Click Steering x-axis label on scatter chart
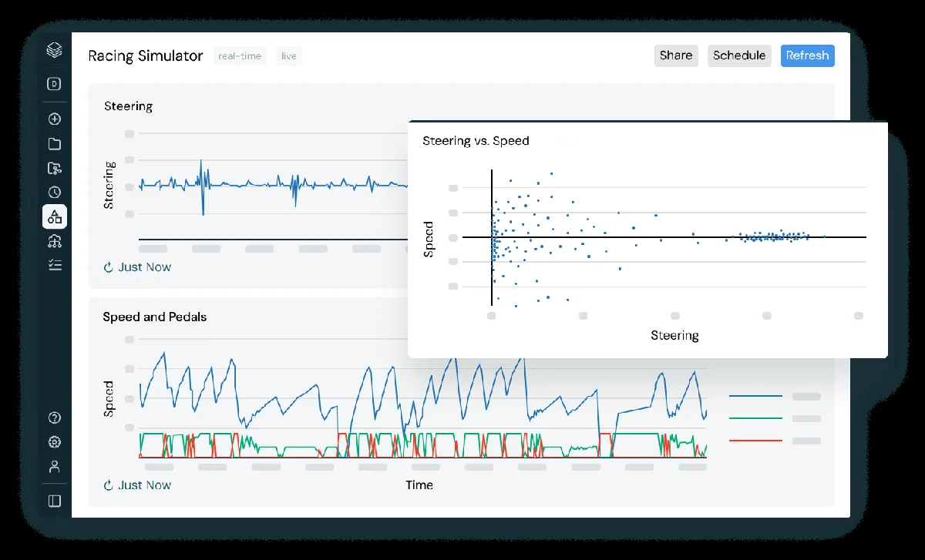The image size is (925, 560). click(x=674, y=336)
